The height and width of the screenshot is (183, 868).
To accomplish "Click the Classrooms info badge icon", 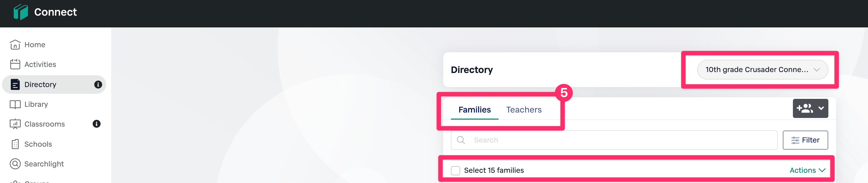I will tap(97, 124).
